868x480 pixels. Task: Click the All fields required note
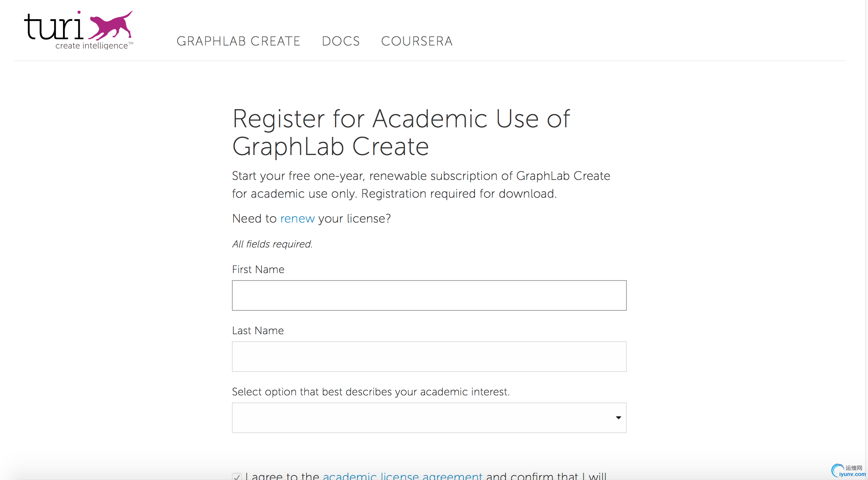pos(272,244)
